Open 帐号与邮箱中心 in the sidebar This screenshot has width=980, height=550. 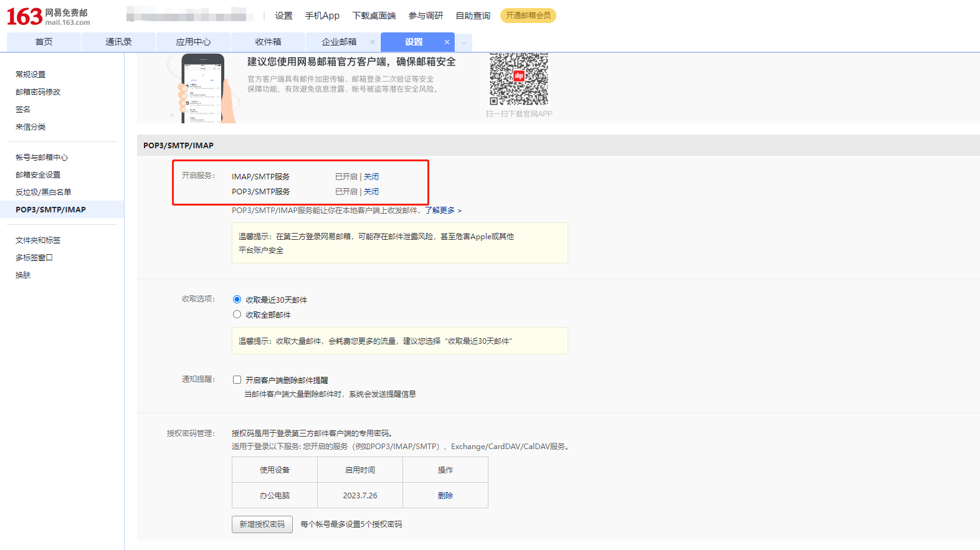tap(42, 157)
